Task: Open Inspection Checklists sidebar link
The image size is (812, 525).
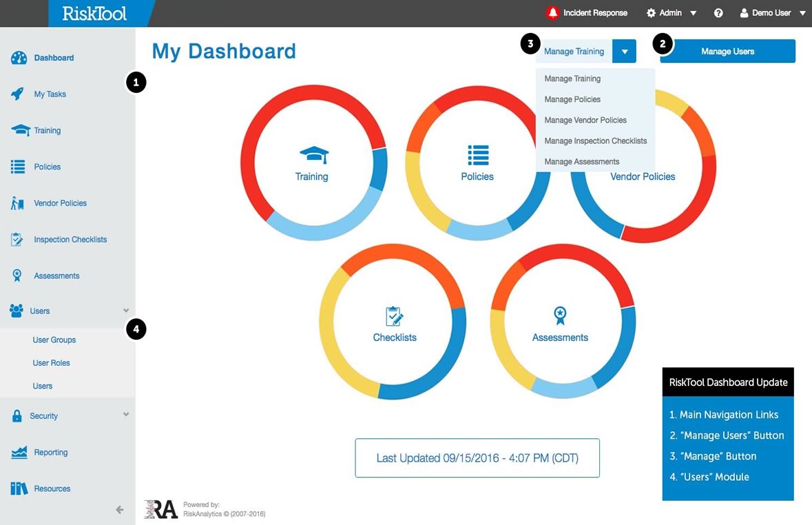Action: tap(70, 240)
